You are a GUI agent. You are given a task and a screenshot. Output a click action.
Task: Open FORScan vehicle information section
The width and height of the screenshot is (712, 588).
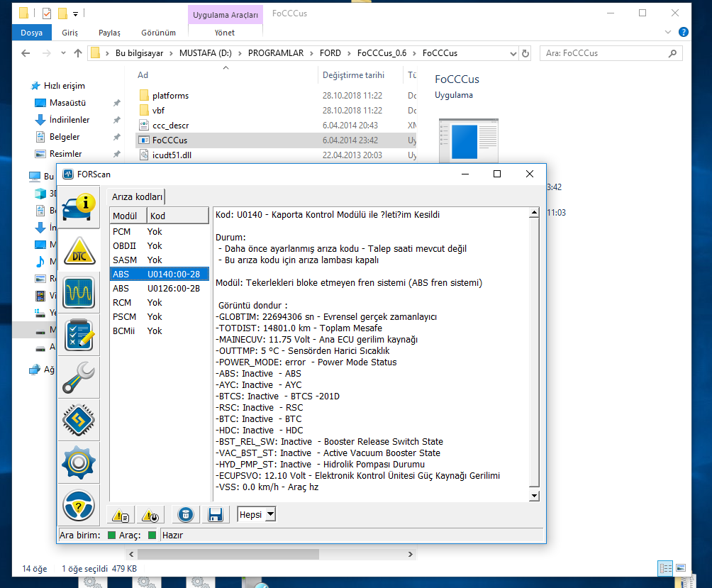tap(79, 206)
